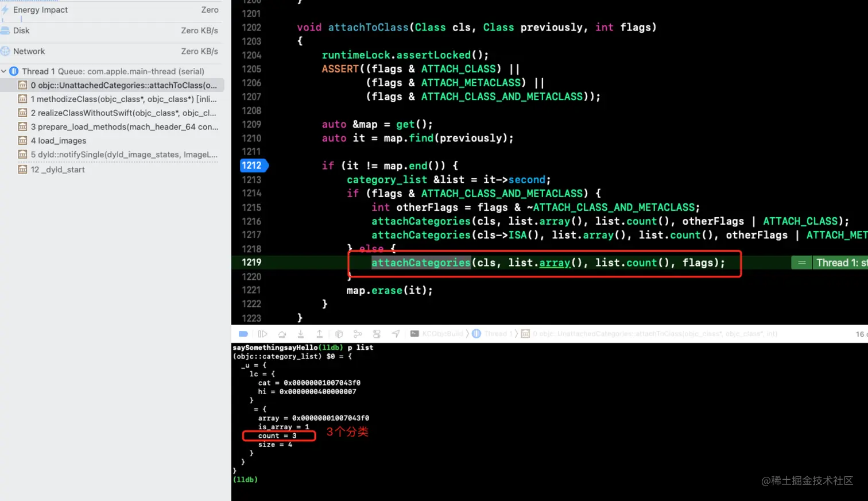
Task: Add a breakpoint at line number 1209
Action: tap(251, 124)
